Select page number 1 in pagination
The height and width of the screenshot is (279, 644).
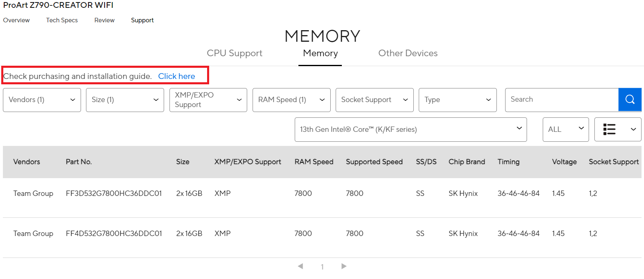[x=322, y=267]
